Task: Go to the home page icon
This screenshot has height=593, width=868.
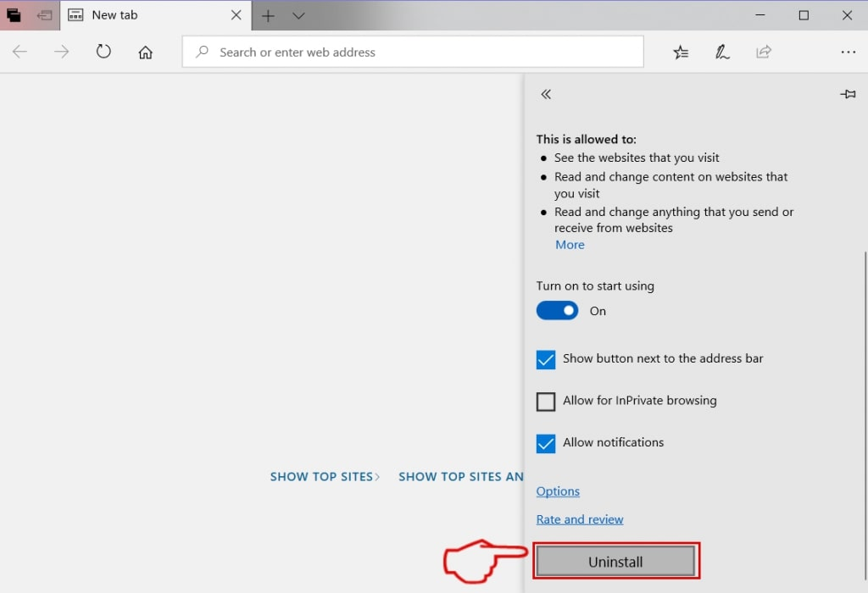Action: pyautogui.click(x=146, y=52)
